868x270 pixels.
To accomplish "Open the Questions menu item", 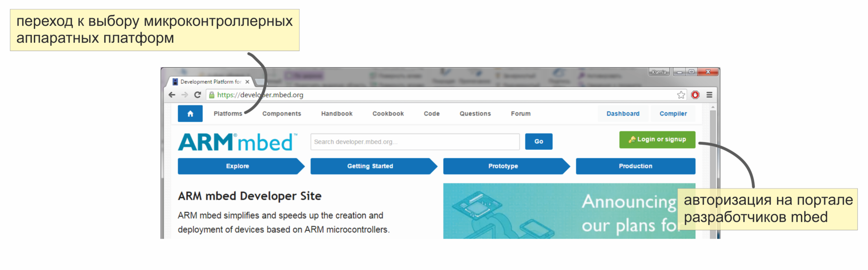I will (475, 114).
